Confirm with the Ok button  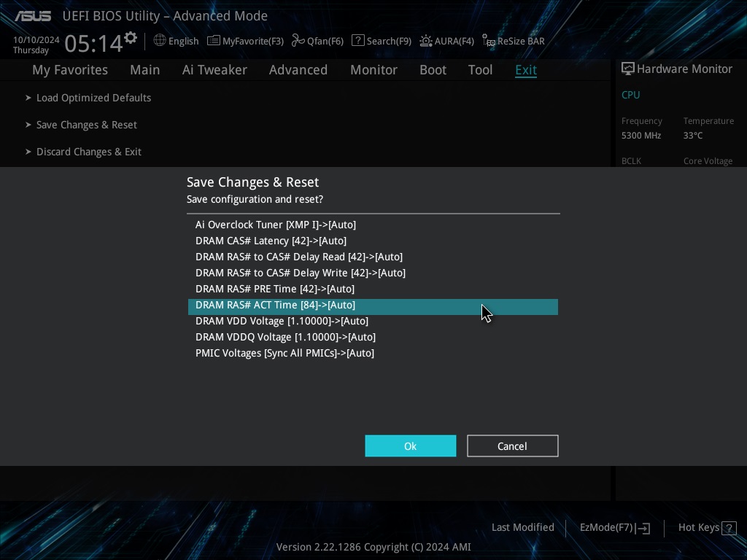coord(411,446)
